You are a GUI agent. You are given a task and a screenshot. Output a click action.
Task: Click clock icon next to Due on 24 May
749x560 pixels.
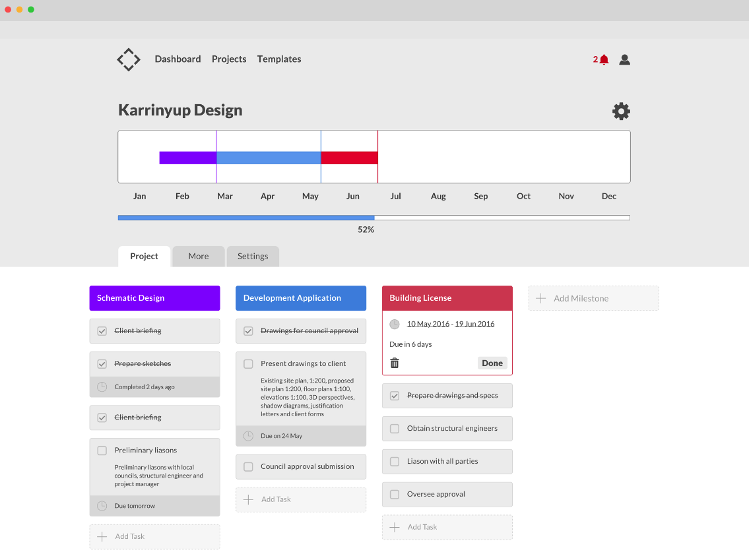pos(248,436)
